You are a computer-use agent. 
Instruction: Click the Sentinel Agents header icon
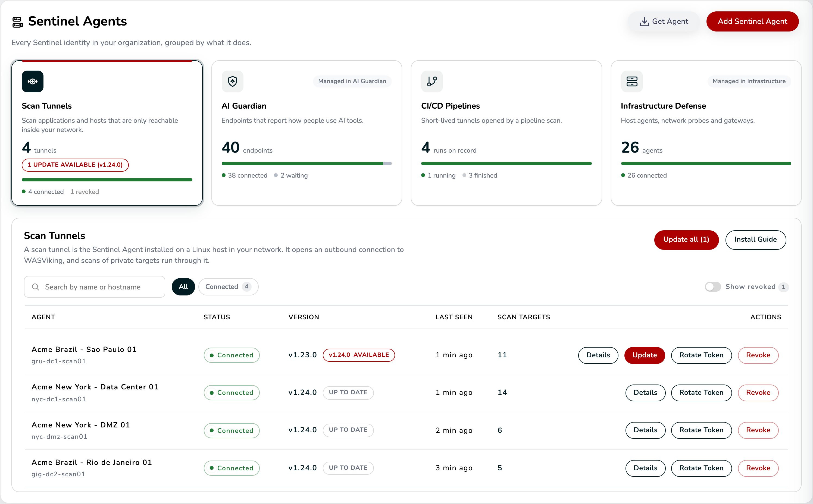coord(18,22)
